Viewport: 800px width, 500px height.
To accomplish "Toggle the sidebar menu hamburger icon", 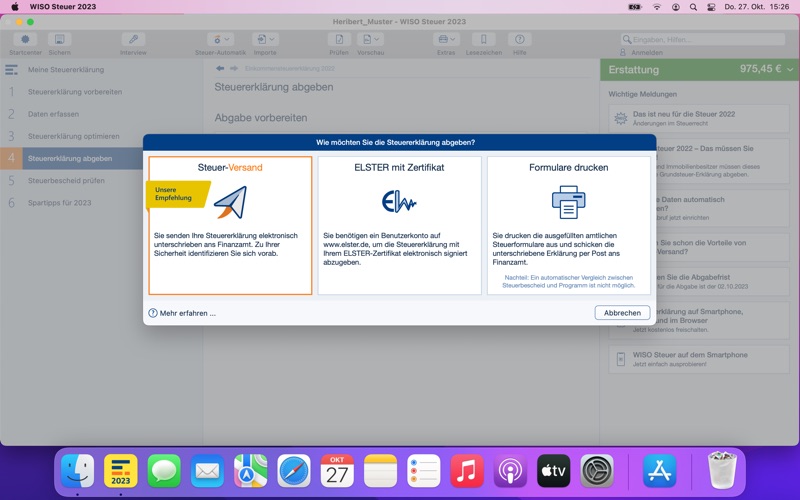I will pos(11,70).
